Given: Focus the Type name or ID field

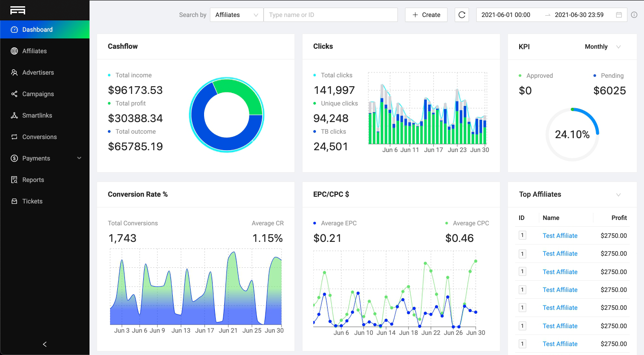Looking at the screenshot, I should tap(331, 15).
